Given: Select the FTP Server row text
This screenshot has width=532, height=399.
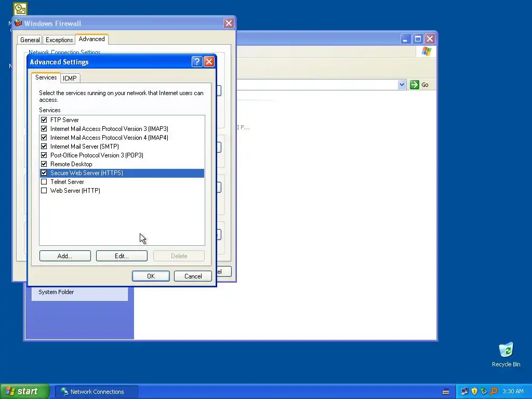Looking at the screenshot, I should (64, 120).
